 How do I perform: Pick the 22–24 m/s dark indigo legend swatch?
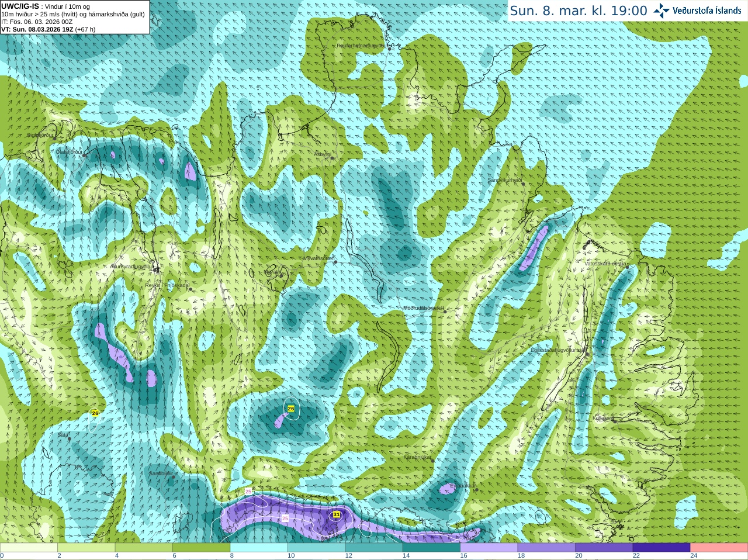pos(662,548)
